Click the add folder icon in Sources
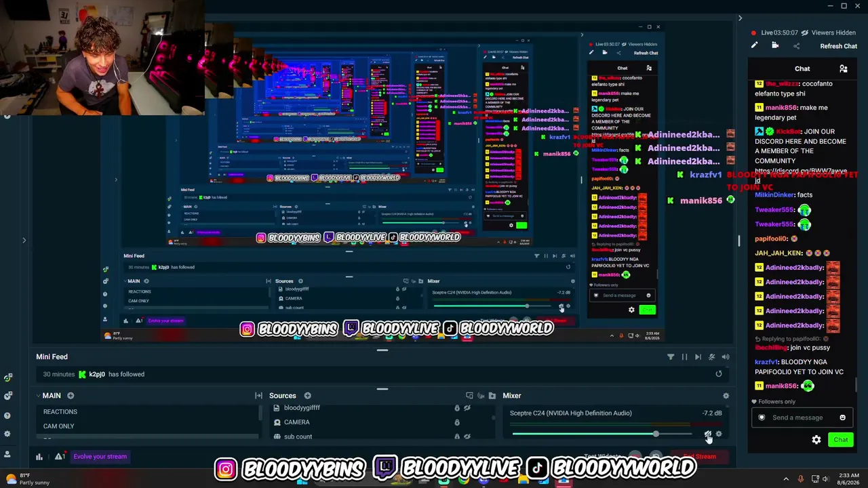The image size is (868, 488). [492, 395]
